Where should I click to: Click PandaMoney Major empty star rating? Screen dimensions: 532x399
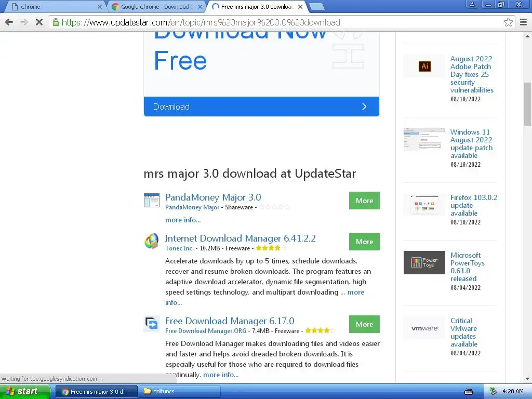click(x=274, y=207)
